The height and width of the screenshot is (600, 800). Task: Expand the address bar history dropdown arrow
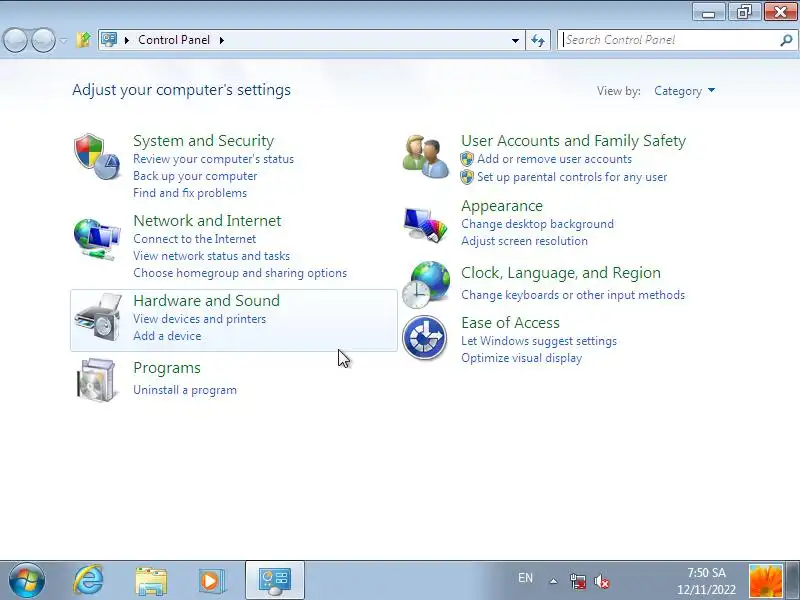pyautogui.click(x=515, y=40)
